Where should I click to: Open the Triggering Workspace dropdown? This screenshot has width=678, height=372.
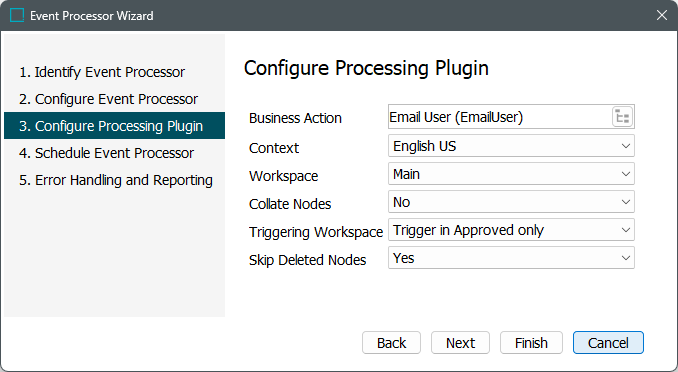511,230
